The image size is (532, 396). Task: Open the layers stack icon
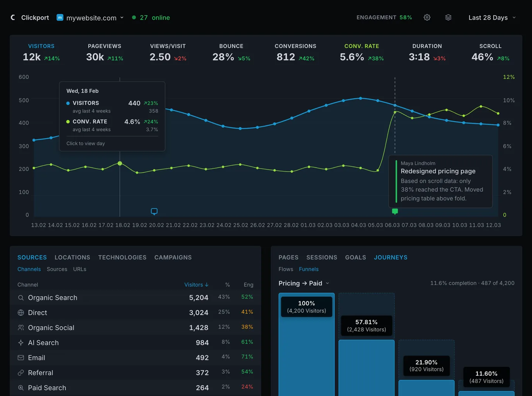[x=448, y=17]
